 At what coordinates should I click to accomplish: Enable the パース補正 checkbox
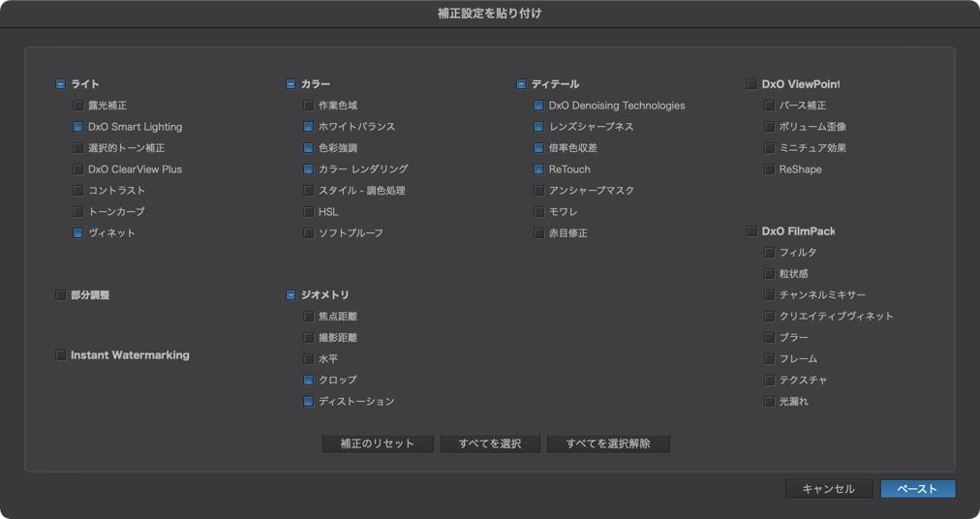769,106
